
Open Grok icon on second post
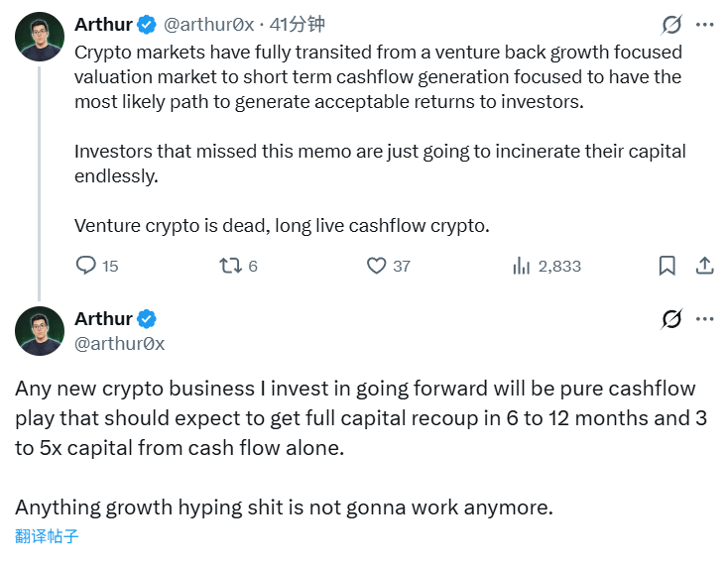(x=671, y=319)
